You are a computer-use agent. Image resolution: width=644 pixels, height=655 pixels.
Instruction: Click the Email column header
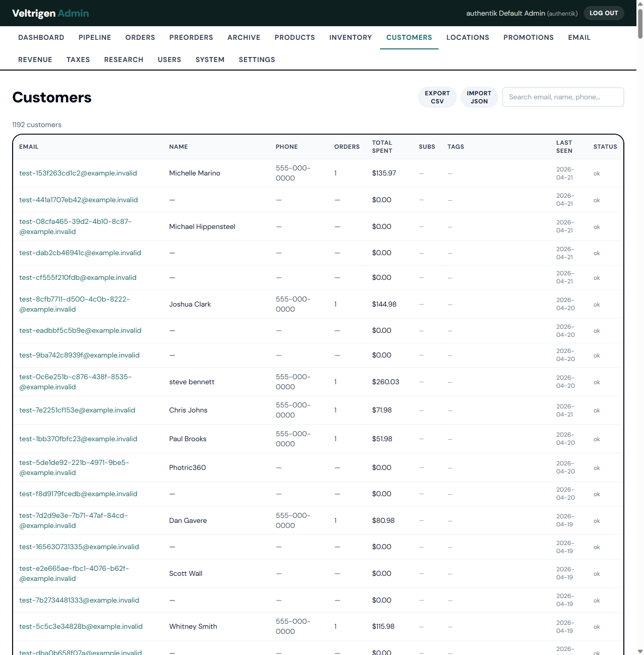coord(29,147)
